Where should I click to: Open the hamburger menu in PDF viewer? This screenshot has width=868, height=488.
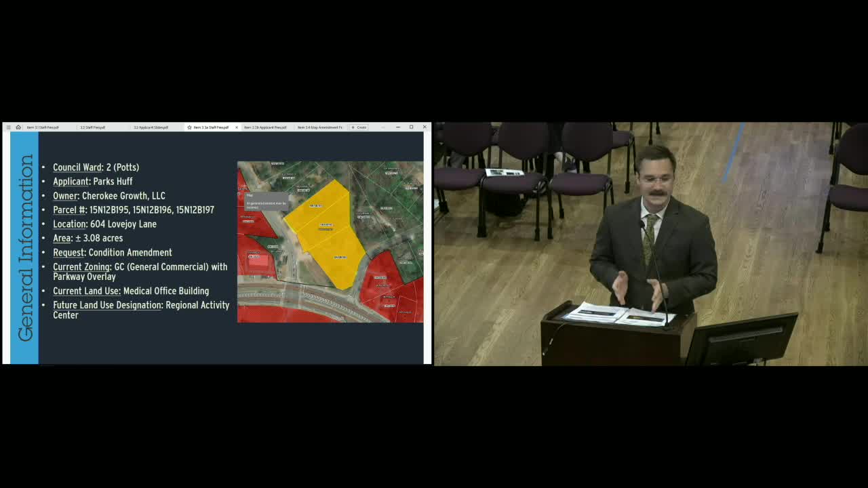[x=8, y=127]
